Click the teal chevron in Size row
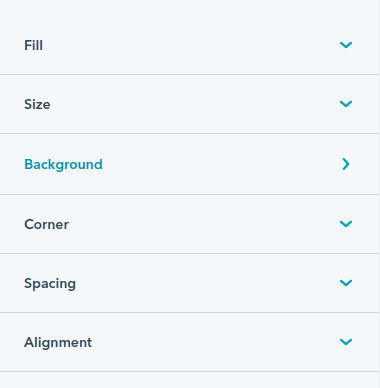This screenshot has width=380, height=388. click(x=346, y=104)
